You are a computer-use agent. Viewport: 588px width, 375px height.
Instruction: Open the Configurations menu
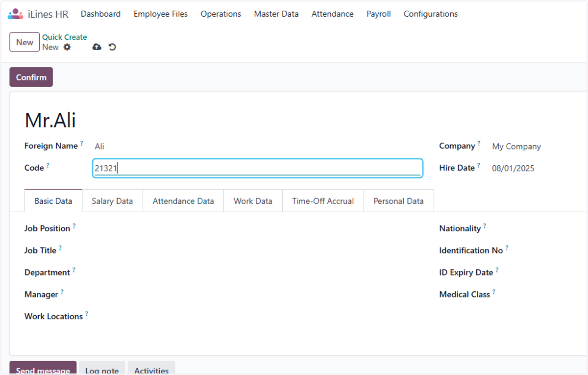click(431, 14)
